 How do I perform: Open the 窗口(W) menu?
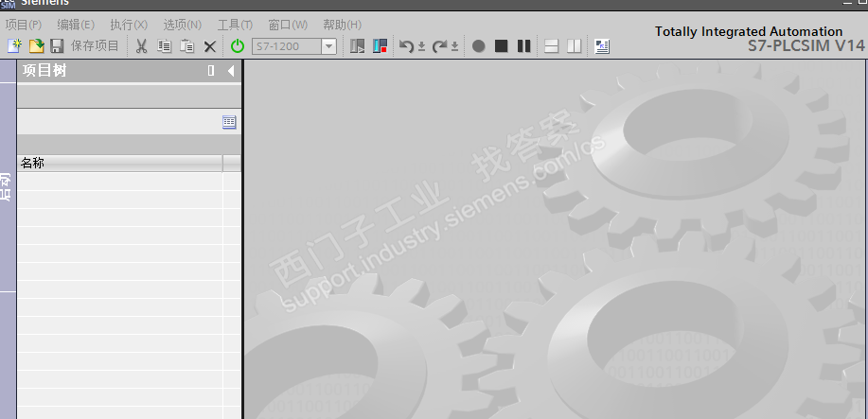click(288, 25)
